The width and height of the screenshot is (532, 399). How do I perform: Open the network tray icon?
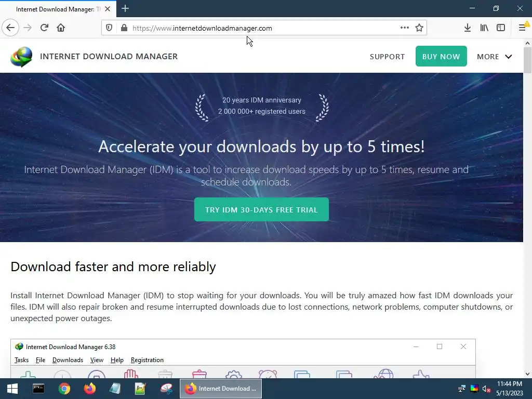462,389
